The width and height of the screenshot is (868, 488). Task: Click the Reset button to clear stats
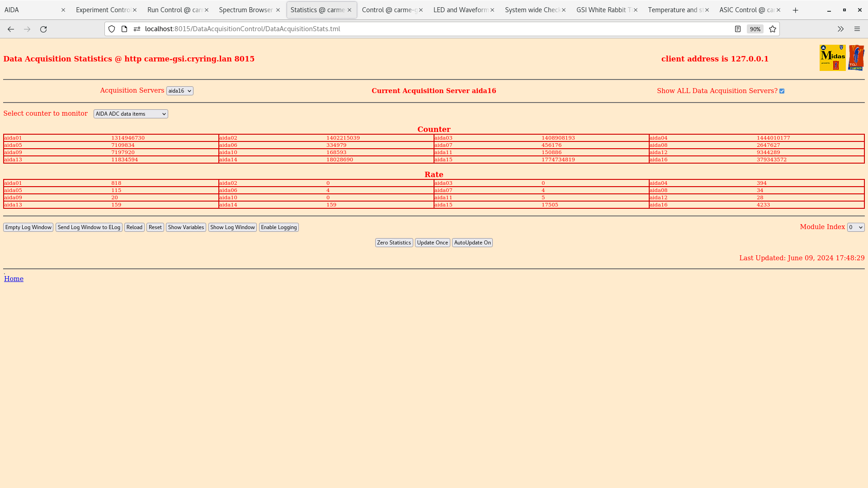[155, 227]
